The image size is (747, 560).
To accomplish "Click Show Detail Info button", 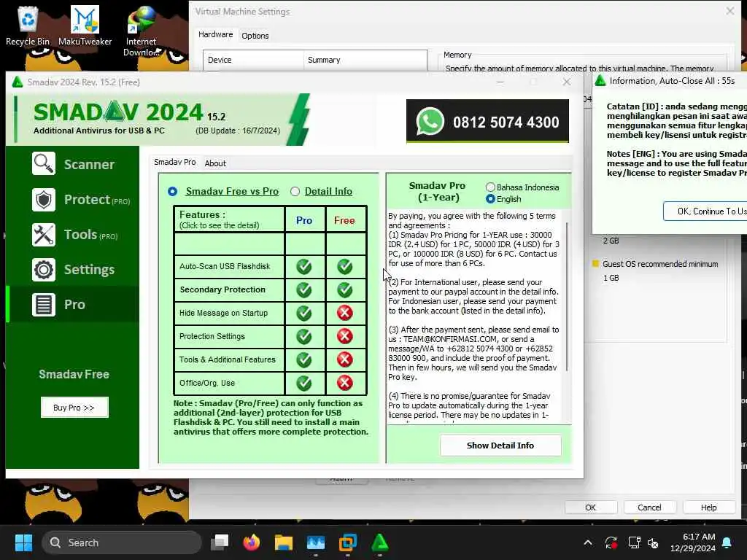I will click(x=500, y=446).
